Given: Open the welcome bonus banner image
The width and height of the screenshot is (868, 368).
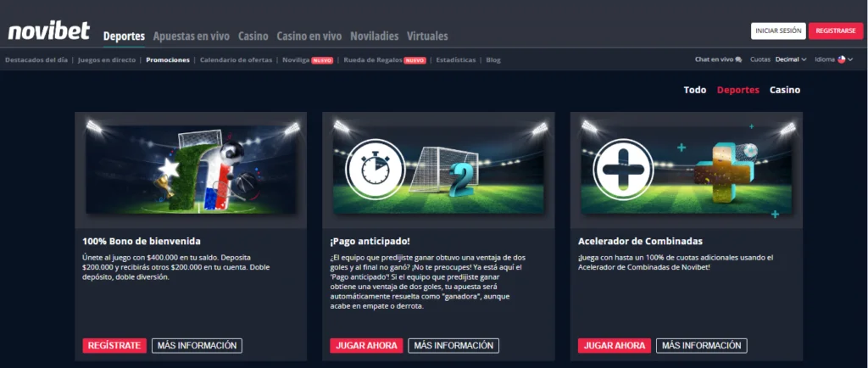Looking at the screenshot, I should click(191, 170).
